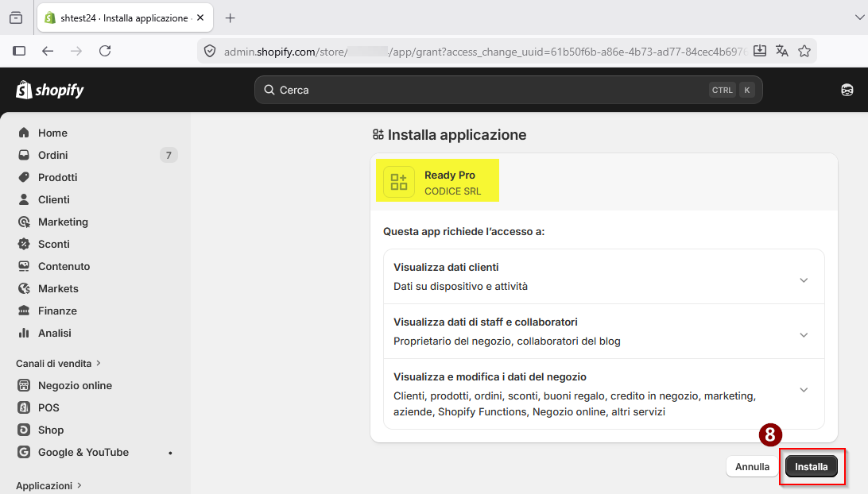Open Google & YouTube channel
Screen dimensions: 868x494
coord(83,452)
